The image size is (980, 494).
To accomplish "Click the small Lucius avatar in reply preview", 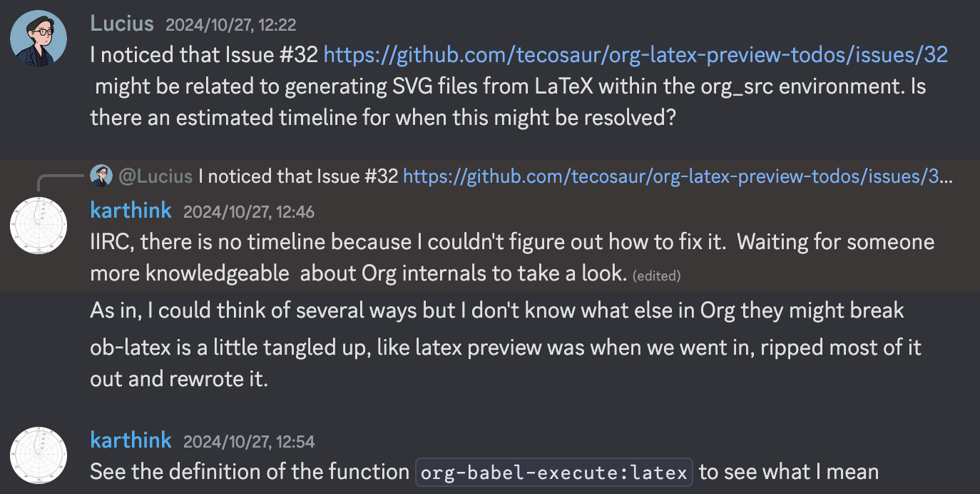I will click(x=101, y=176).
